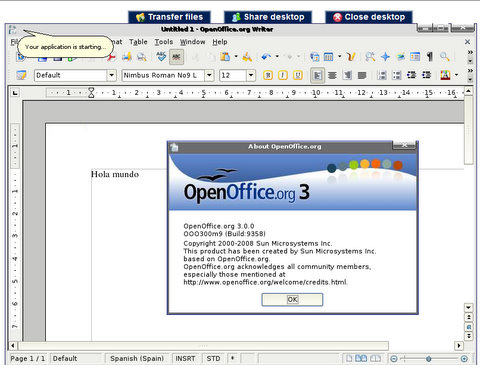Screen dimensions: 480x365
Task: Open Font Size dropdown arrow
Action: 251,75
